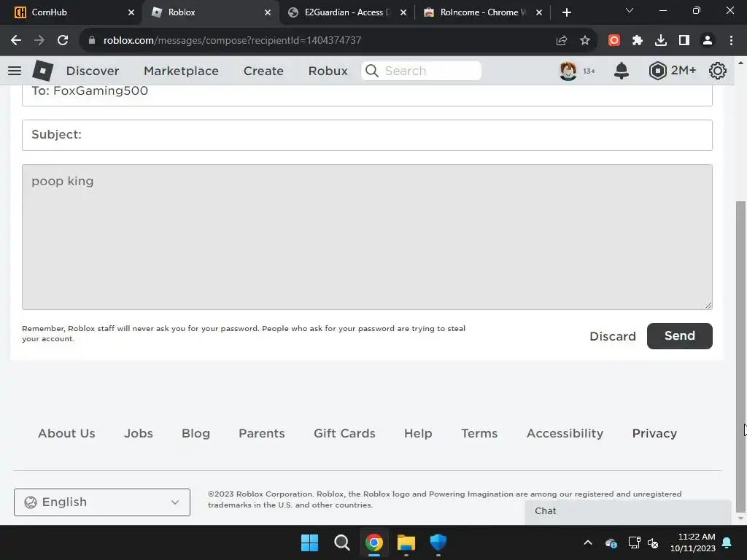Click the browser forward arrow

pyautogui.click(x=39, y=41)
